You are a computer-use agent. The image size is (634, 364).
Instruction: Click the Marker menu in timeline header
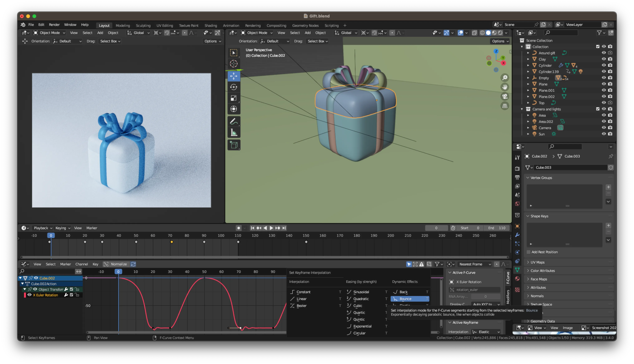click(92, 228)
